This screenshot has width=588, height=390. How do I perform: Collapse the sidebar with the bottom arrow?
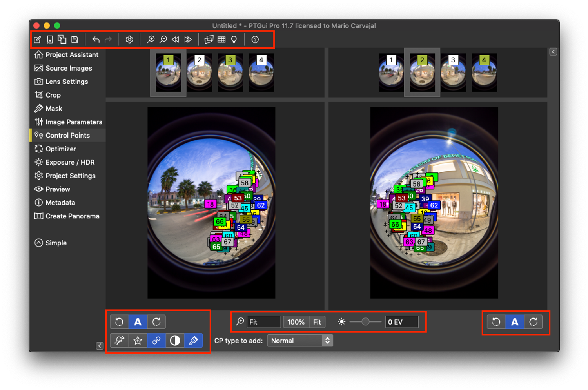point(100,346)
